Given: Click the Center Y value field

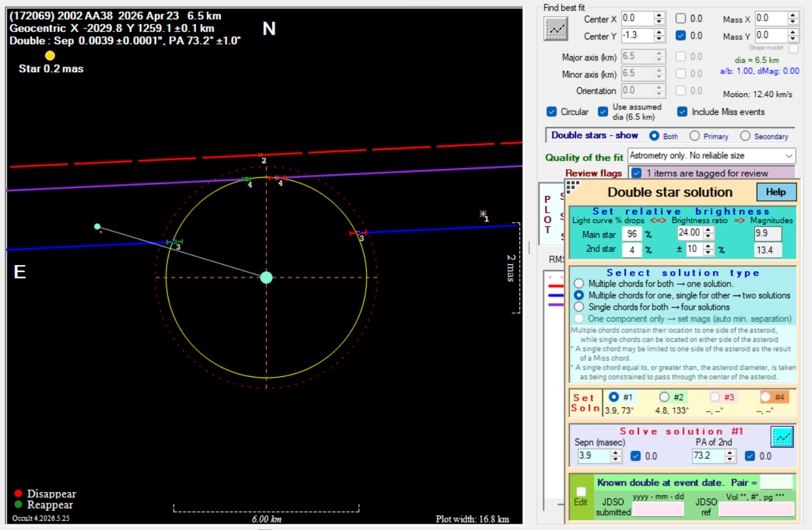Looking at the screenshot, I should pos(638,35).
